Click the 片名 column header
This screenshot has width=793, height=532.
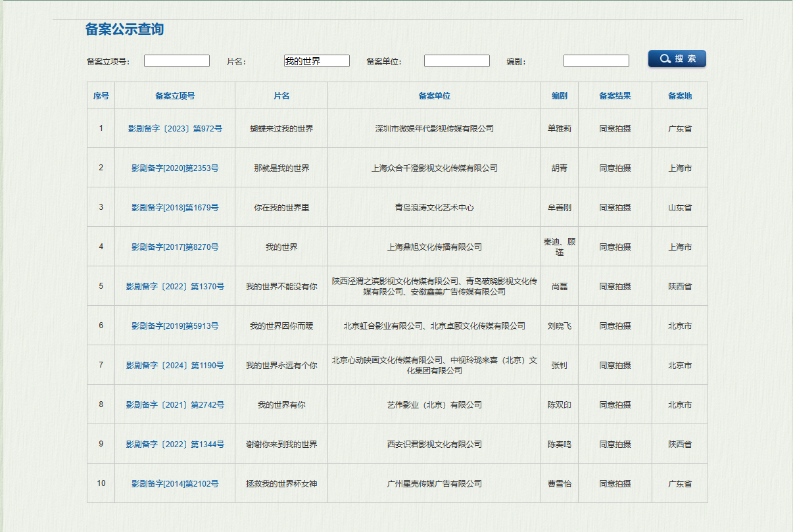point(281,95)
